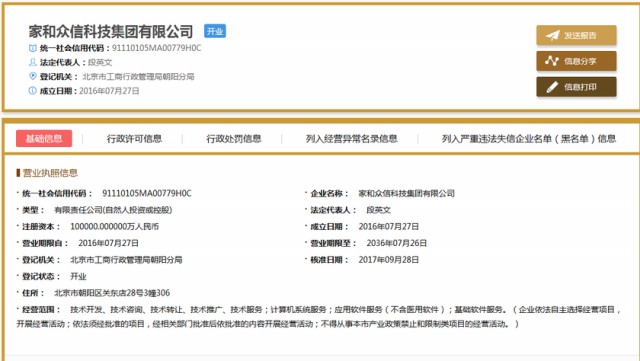Click the header founding date 2016年07月27日
Image resolution: width=640 pixels, height=361 pixels.
tap(109, 91)
